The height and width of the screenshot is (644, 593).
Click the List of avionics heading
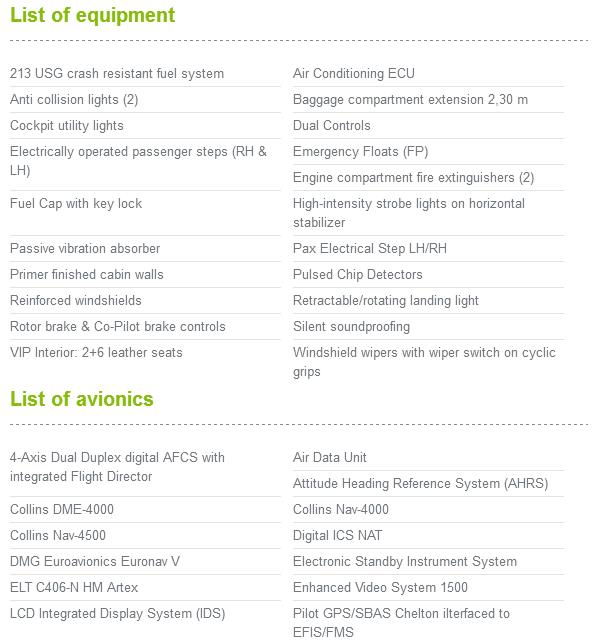[x=82, y=399]
